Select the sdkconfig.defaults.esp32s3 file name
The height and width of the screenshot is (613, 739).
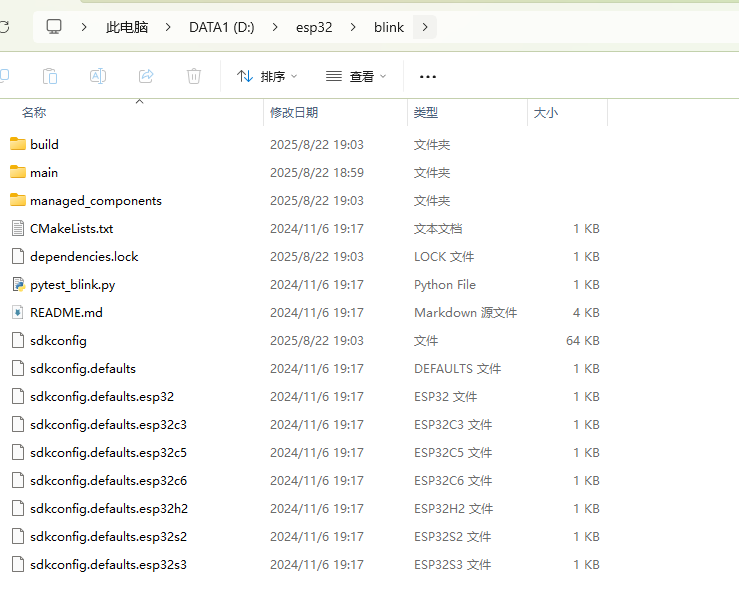click(108, 565)
